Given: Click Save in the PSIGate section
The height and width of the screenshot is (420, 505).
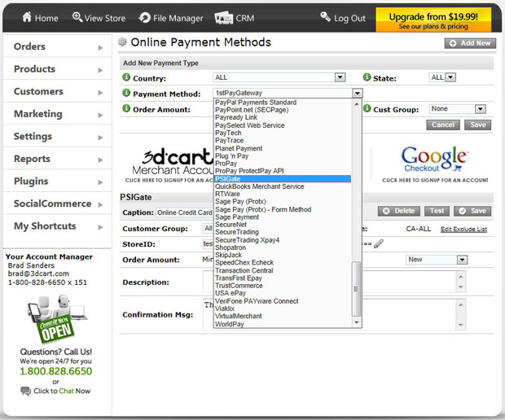Looking at the screenshot, I should click(x=472, y=211).
